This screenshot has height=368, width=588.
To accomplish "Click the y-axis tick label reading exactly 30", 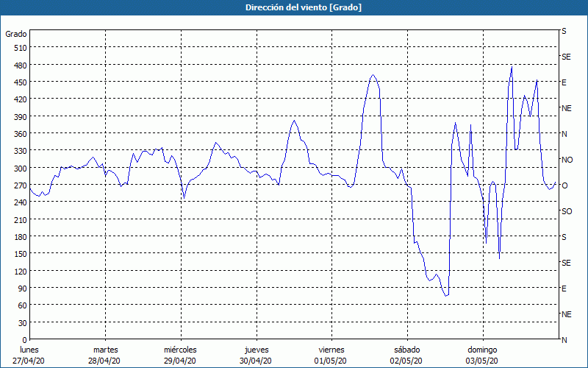I will point(23,323).
